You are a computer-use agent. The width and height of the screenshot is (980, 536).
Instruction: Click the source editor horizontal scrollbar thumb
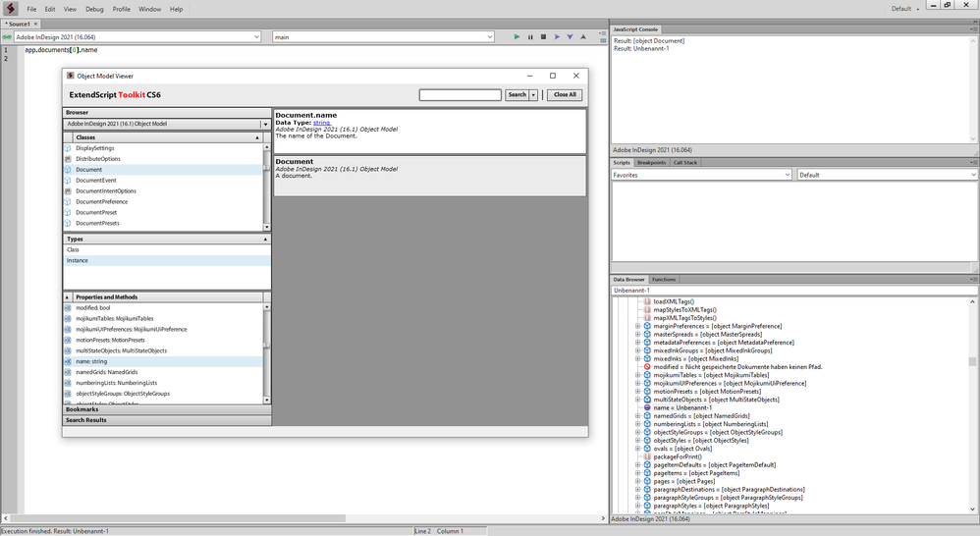178,518
